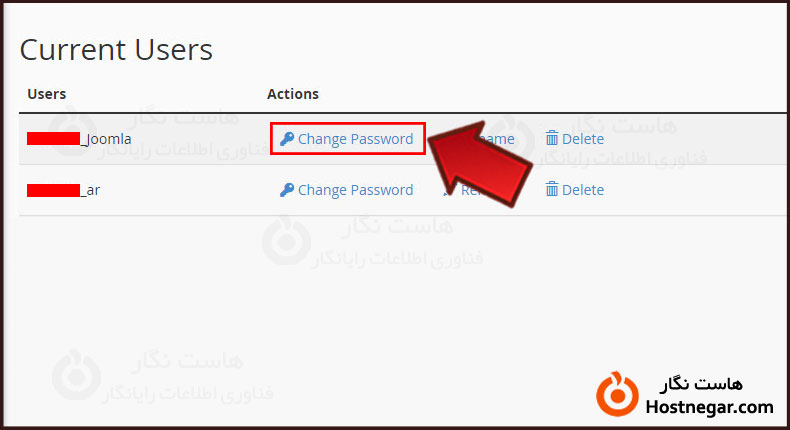The width and height of the screenshot is (790, 430).
Task: Click the trash icon in the _Joomla row
Action: point(551,139)
